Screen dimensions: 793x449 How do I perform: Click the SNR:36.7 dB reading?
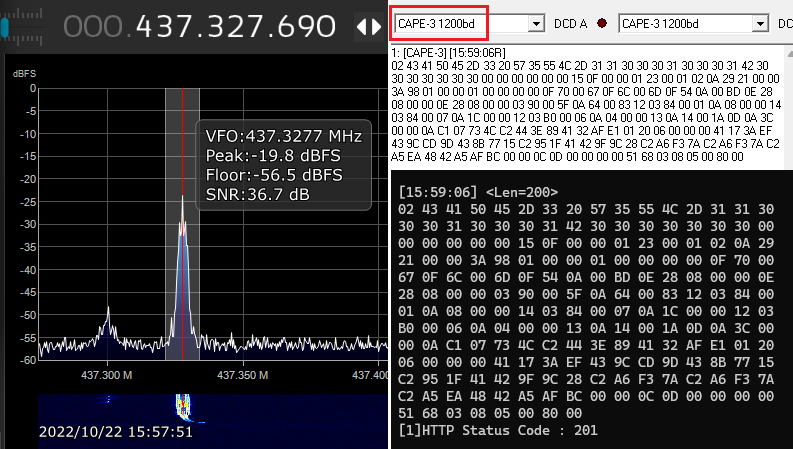coord(257,195)
